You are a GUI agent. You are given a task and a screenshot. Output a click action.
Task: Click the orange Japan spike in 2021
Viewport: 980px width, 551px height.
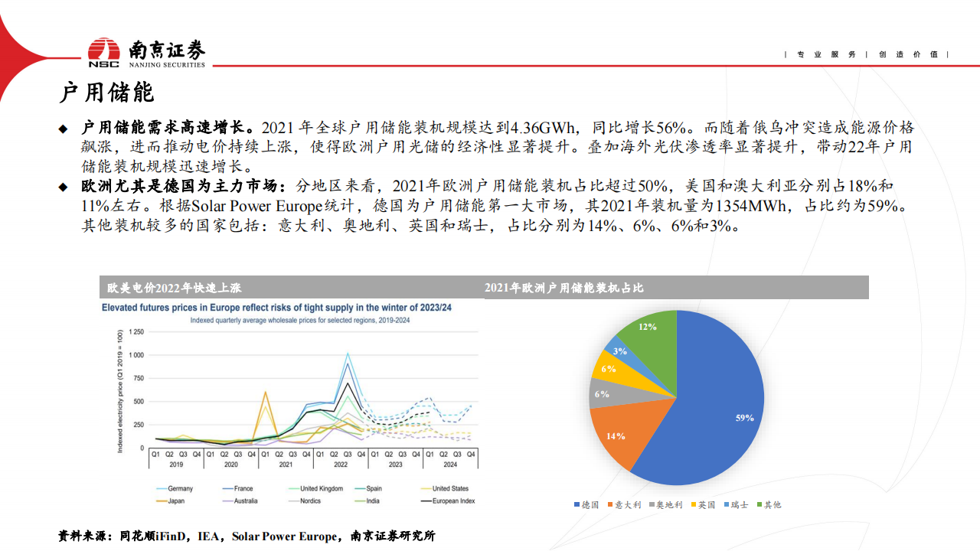pyautogui.click(x=265, y=392)
